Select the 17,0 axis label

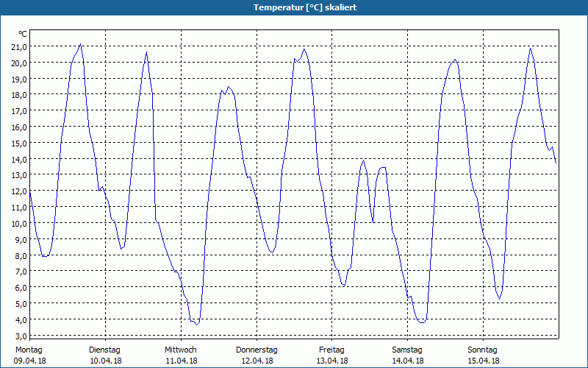click(19, 111)
